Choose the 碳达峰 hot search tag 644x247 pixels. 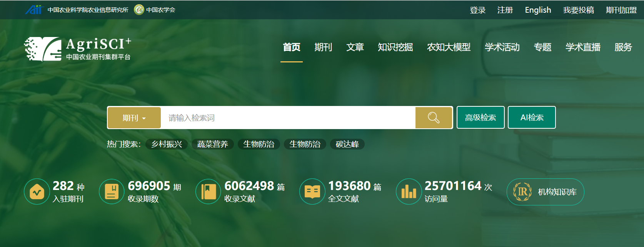pyautogui.click(x=347, y=144)
